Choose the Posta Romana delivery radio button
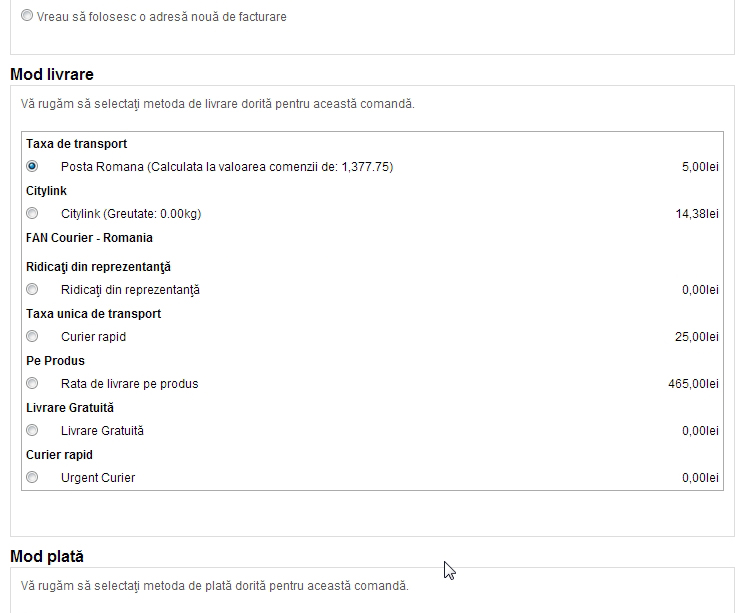 click(x=32, y=166)
